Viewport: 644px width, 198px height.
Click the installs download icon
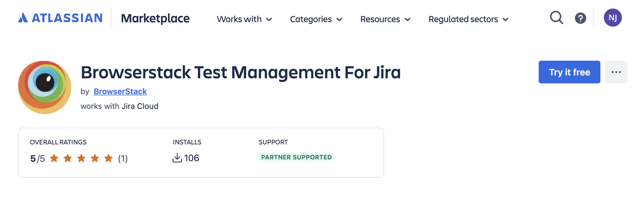(x=177, y=158)
